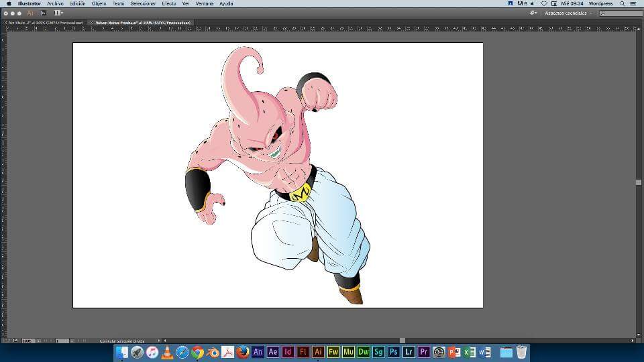644x362 pixels.
Task: Open the sync settings gear dropdown
Action: tap(533, 13)
